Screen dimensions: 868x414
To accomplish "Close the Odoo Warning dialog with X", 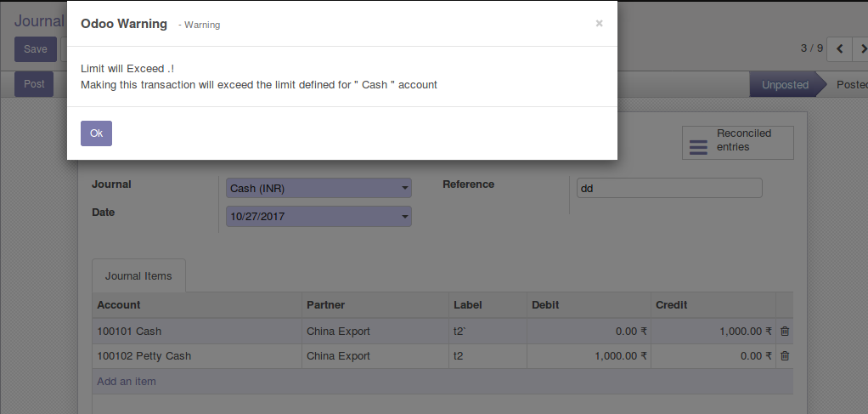I will 599,24.
